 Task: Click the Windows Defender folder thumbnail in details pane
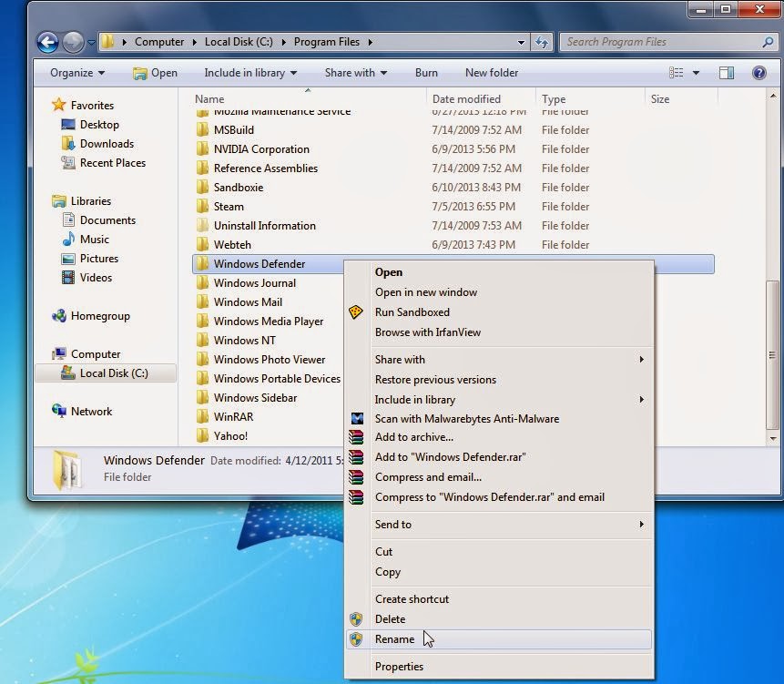[67, 469]
